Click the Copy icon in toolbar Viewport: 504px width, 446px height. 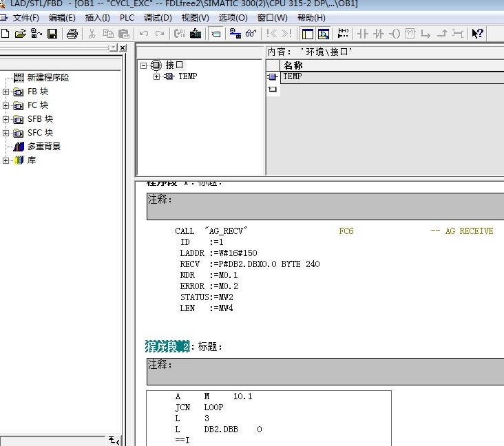[108, 34]
